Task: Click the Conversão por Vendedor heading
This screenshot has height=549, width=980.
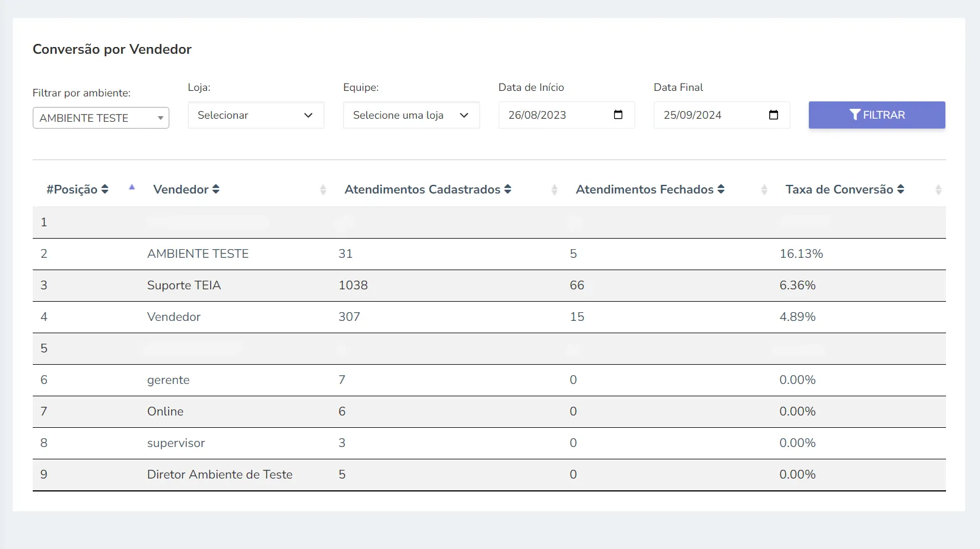Action: click(112, 49)
